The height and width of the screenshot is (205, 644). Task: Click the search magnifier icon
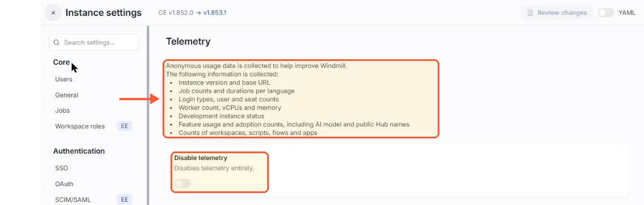[x=57, y=42]
